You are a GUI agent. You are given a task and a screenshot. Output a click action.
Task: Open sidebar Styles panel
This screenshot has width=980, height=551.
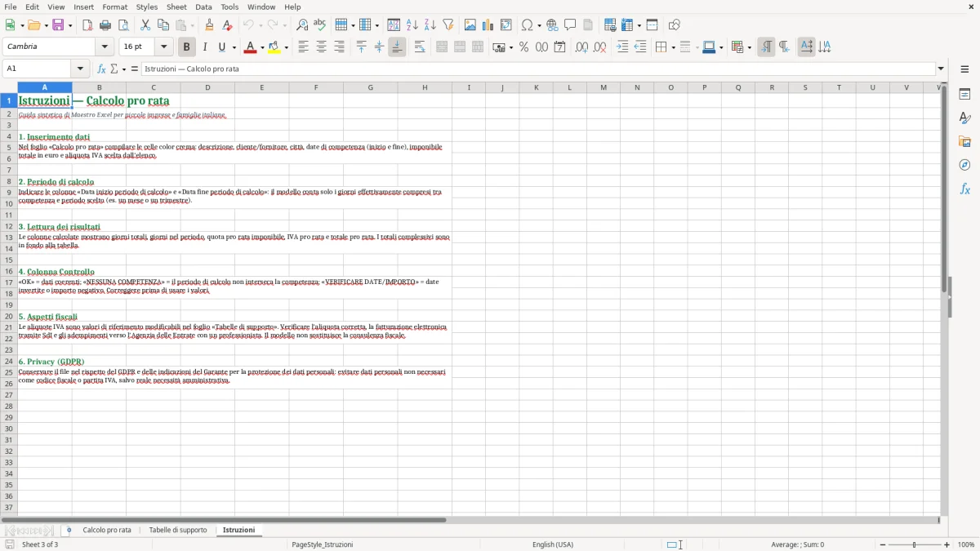tap(964, 118)
